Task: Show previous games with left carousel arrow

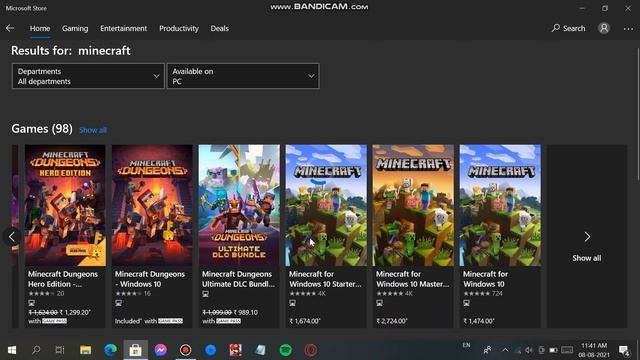Action: tap(11, 236)
